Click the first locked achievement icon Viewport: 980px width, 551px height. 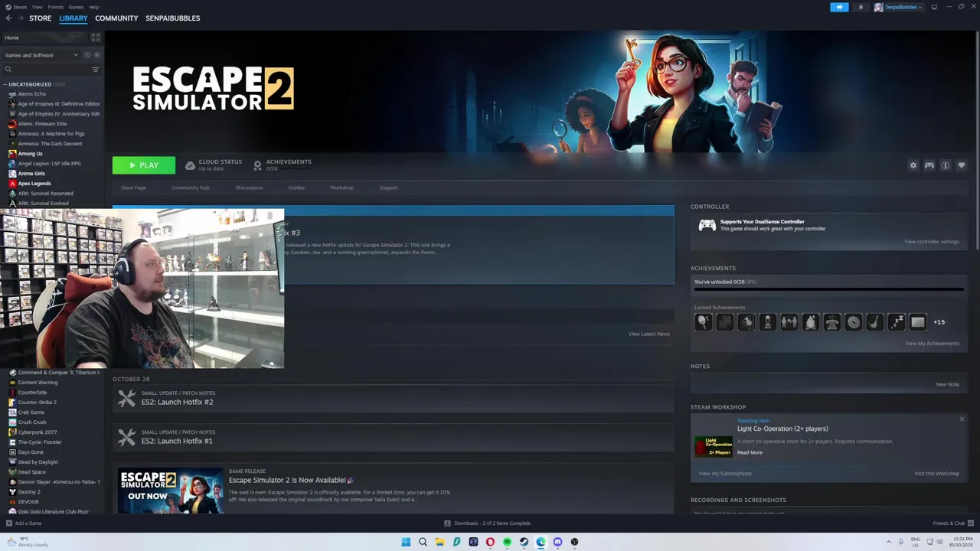(703, 322)
